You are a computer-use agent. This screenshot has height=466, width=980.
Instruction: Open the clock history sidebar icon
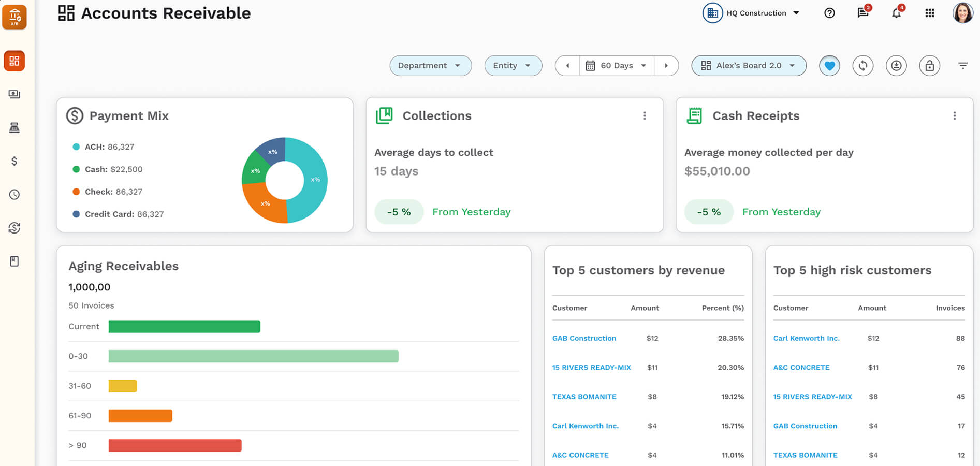point(14,195)
